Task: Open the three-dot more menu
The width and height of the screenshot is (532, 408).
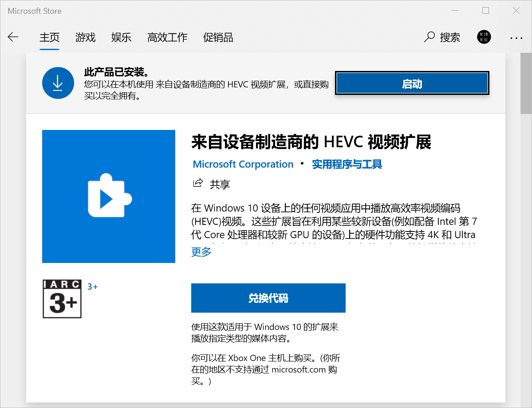Action: click(x=516, y=38)
